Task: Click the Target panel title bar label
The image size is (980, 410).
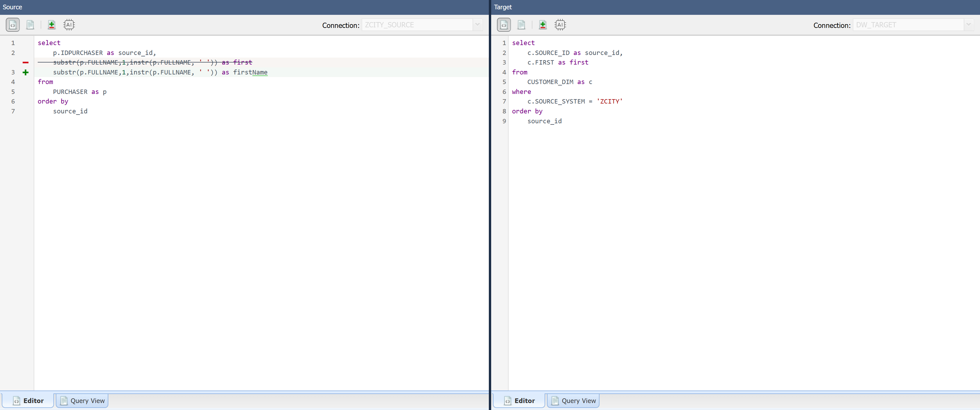Action: pos(503,7)
